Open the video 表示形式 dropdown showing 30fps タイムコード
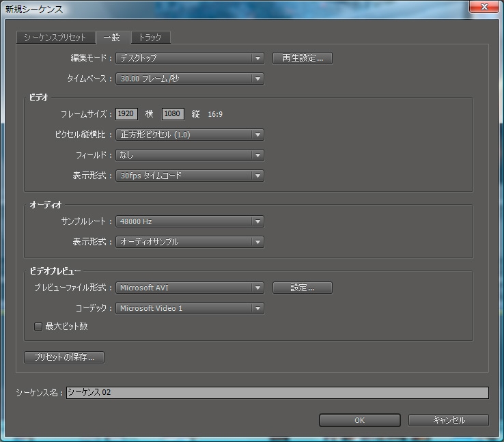This screenshot has width=504, height=442. 190,176
